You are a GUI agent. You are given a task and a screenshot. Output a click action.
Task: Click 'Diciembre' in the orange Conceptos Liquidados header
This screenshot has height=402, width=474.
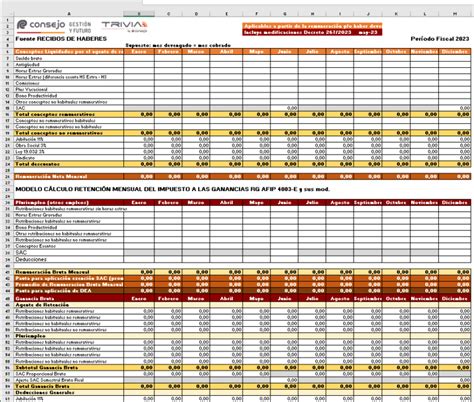455,52
